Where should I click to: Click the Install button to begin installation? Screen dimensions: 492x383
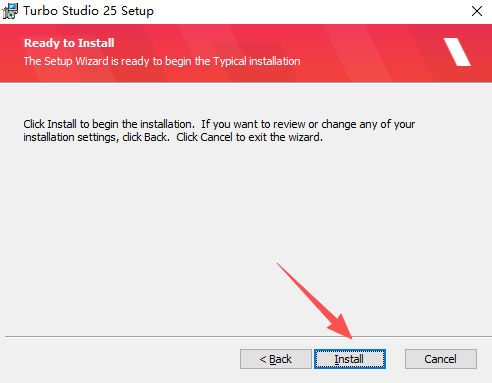click(350, 359)
